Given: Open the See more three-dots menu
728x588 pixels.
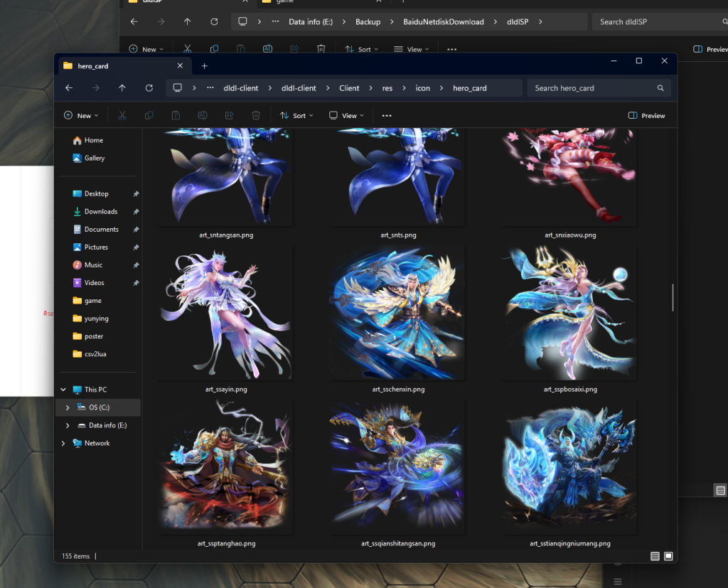Looking at the screenshot, I should [x=387, y=115].
